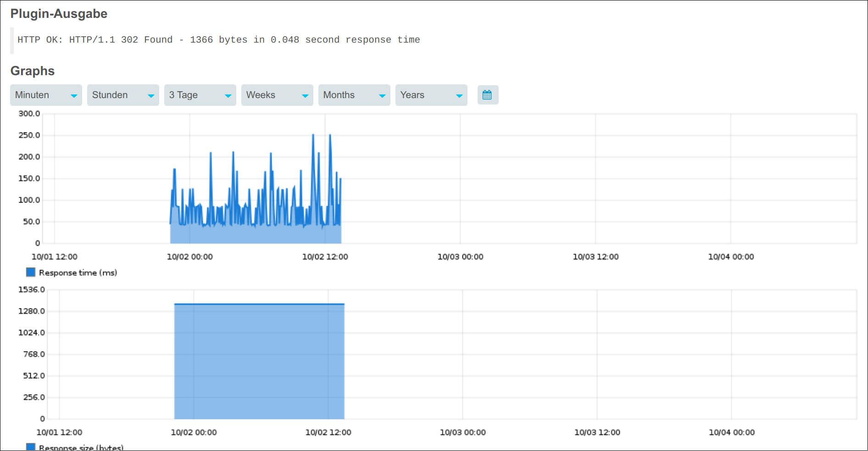Toggle Response time (ms) legend swatch
Screen dimensions: 868x451
click(x=31, y=272)
